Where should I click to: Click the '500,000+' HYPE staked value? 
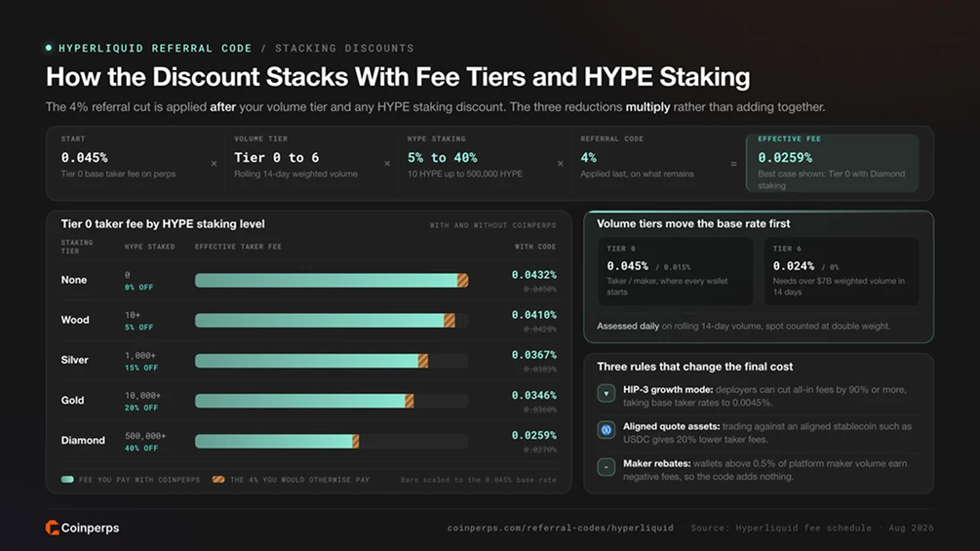145,436
